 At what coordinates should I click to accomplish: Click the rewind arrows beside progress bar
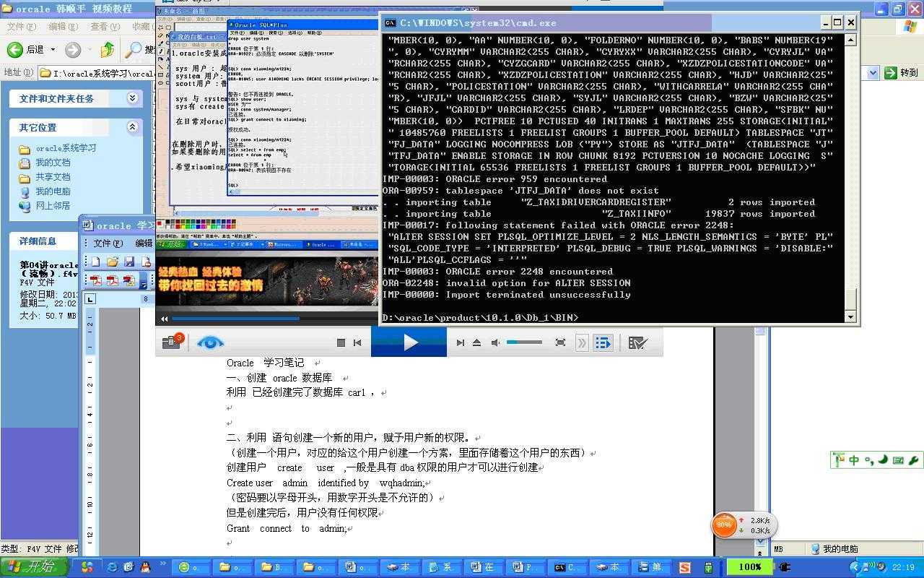point(164,319)
